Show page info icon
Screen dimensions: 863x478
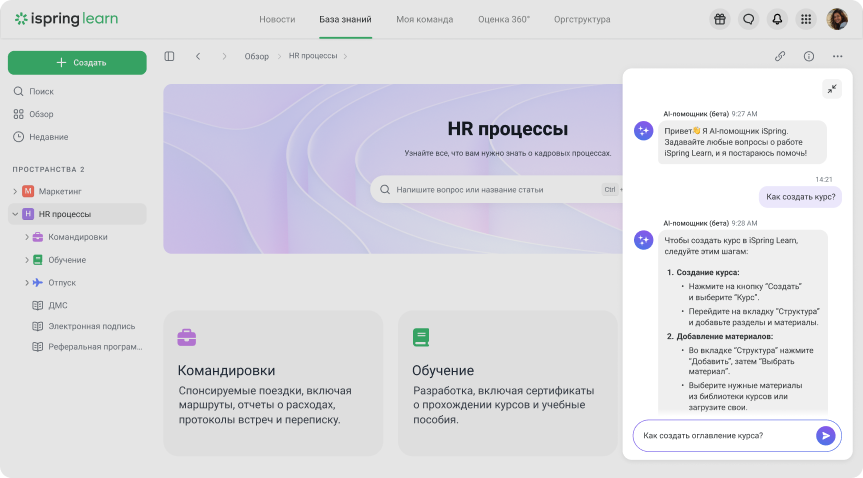(x=809, y=56)
